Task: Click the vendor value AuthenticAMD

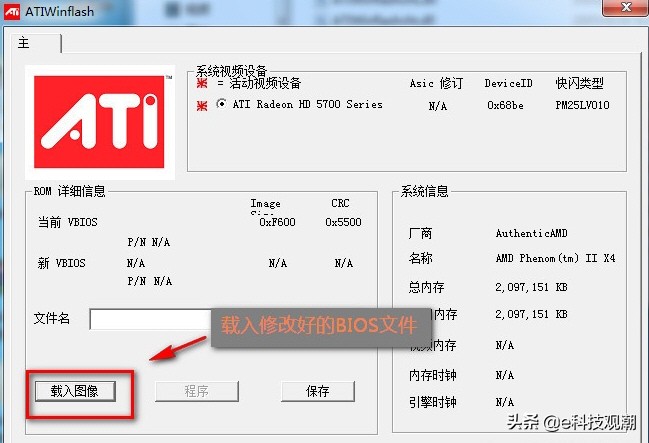Action: tap(531, 234)
